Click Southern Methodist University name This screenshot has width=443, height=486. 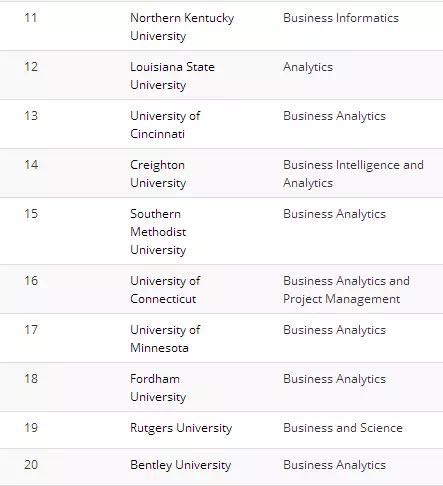pos(158,232)
